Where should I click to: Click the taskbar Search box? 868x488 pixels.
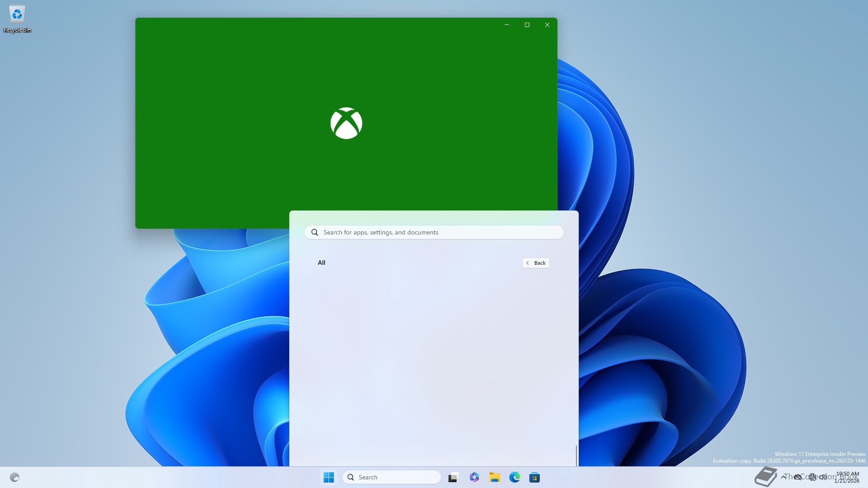pyautogui.click(x=392, y=477)
